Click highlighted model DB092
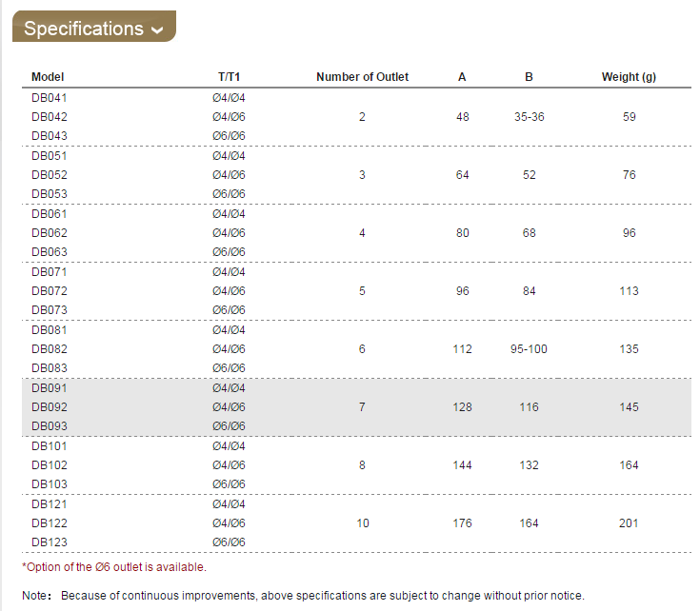Viewport: 700px width, 611px height. pyautogui.click(x=50, y=407)
